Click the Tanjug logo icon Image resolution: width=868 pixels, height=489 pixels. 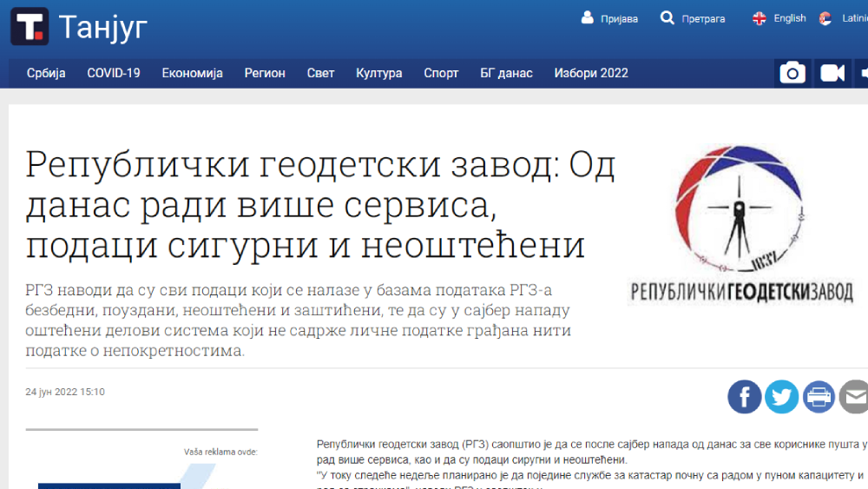click(30, 26)
